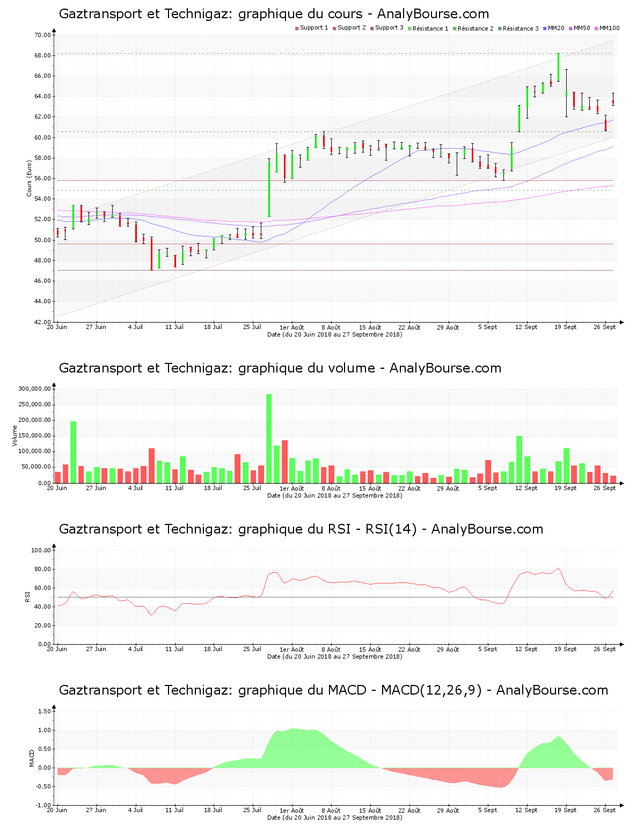
Task: Click the RSI peak near 19 Sept
Action: pos(559,568)
